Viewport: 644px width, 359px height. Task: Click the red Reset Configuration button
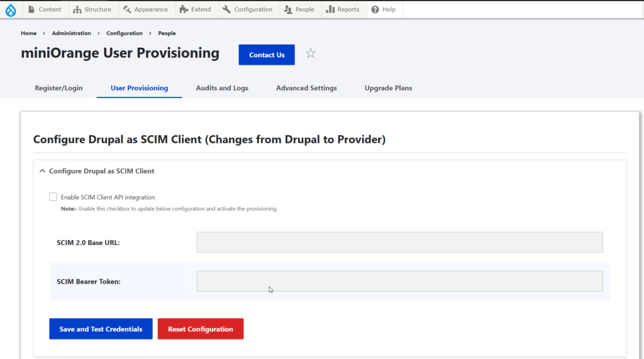201,329
